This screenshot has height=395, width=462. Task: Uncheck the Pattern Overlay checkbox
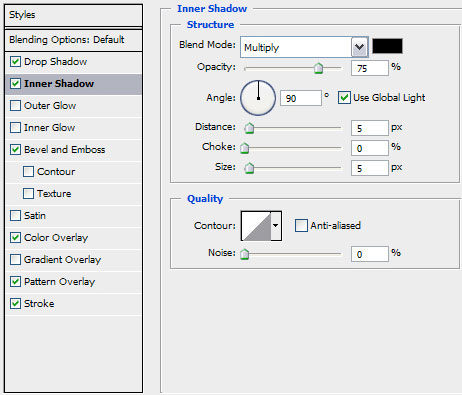(x=15, y=282)
